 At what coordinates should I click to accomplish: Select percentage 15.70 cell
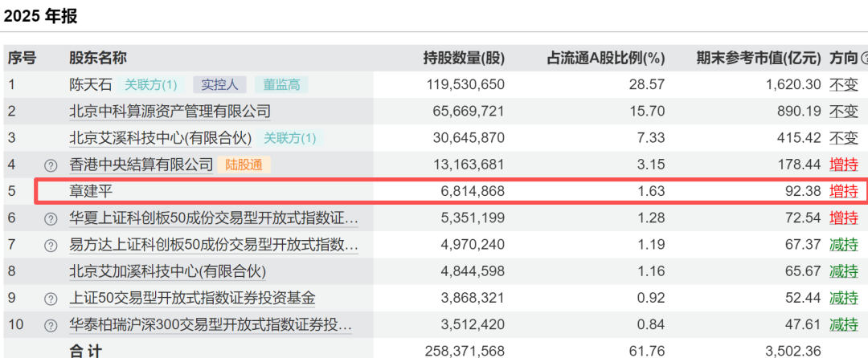click(x=648, y=112)
